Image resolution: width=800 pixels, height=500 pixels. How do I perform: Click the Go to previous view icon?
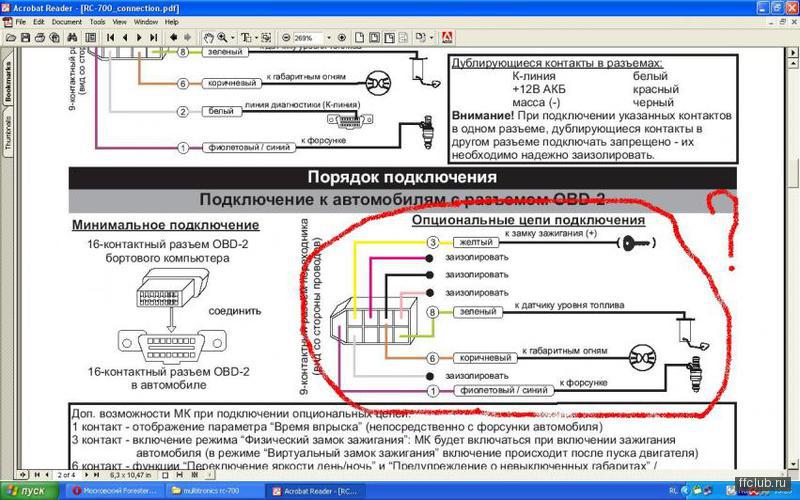click(173, 38)
